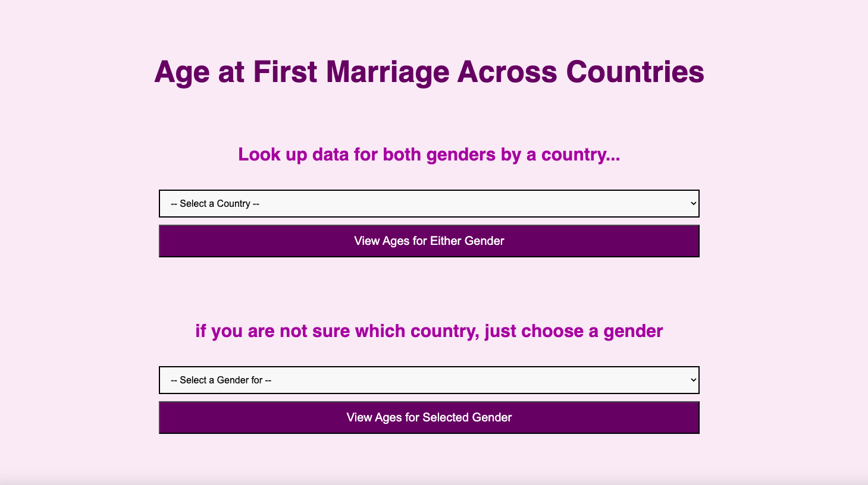Screen dimensions: 868x485
Task: Click the word 'Marriage' in the main title
Action: [388, 72]
